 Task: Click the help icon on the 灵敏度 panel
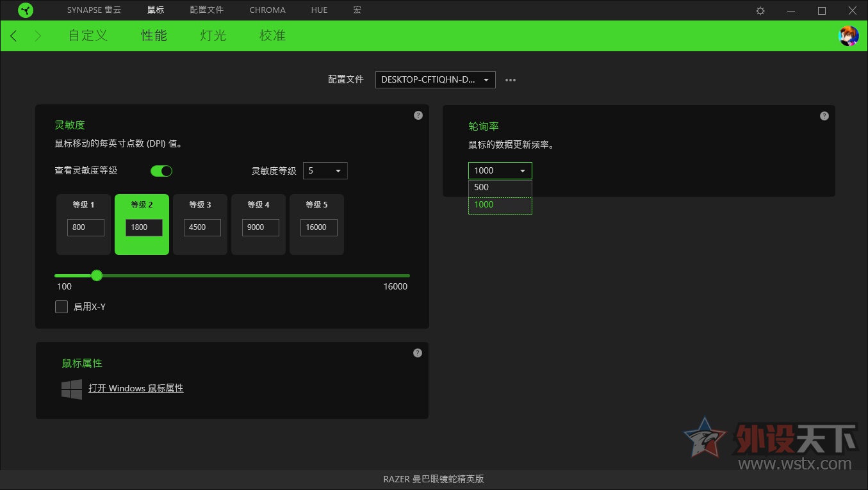point(418,115)
